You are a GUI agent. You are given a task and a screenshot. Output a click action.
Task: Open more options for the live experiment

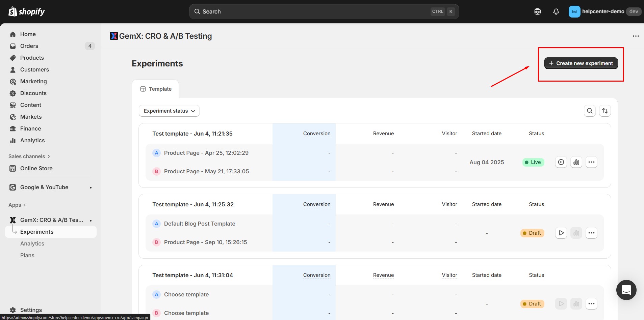coord(591,162)
